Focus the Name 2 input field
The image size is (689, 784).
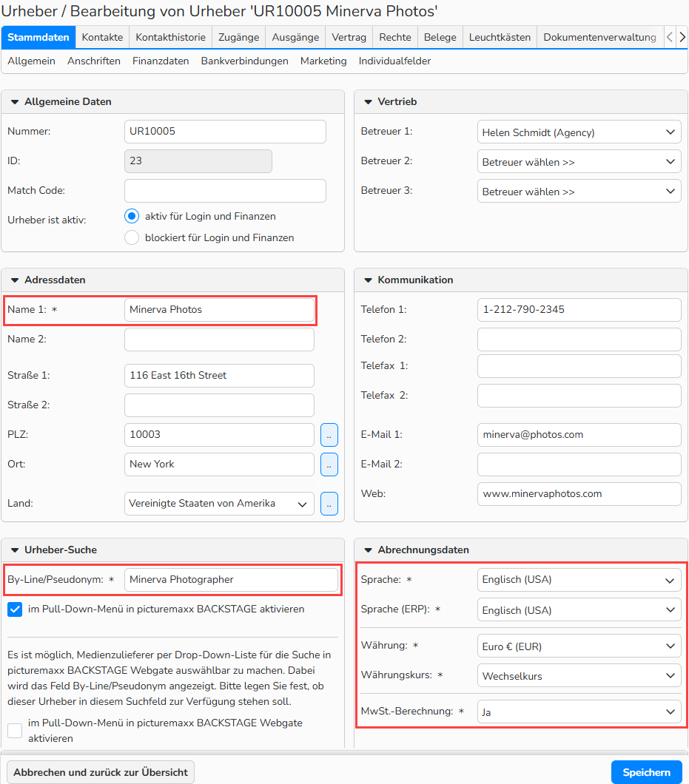tap(219, 339)
